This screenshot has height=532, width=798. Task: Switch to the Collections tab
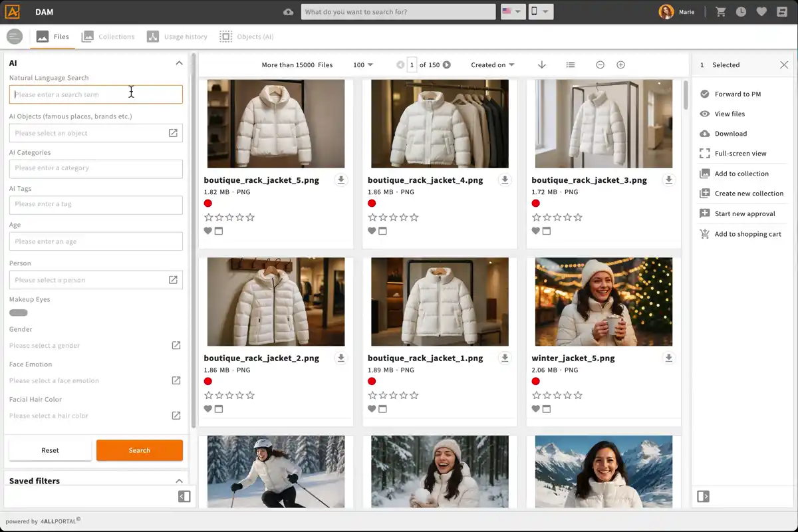click(108, 37)
